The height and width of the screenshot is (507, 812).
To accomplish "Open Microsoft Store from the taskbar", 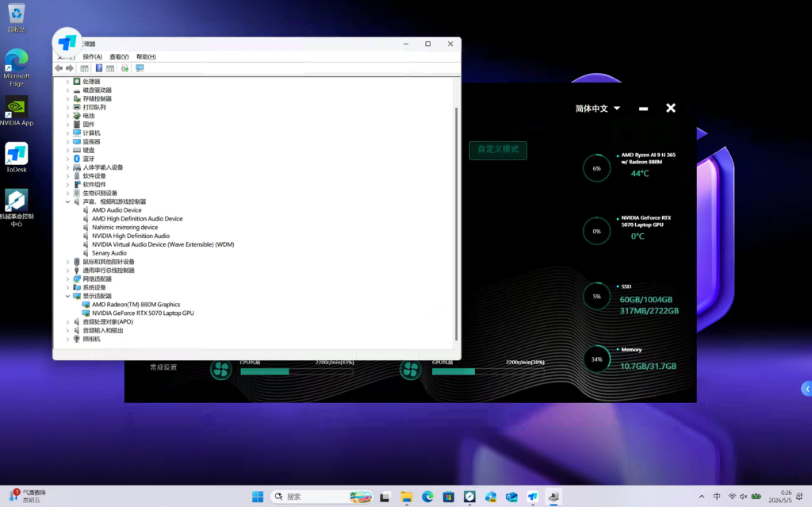I will 449,497.
